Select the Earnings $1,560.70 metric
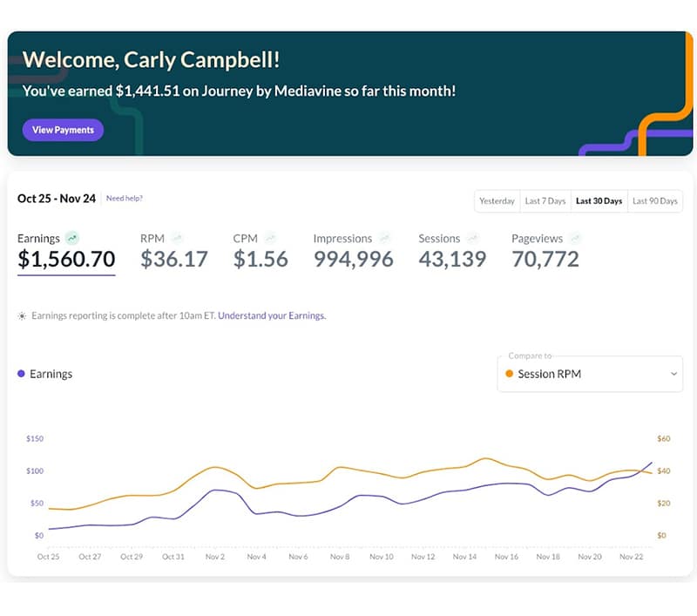 66,252
